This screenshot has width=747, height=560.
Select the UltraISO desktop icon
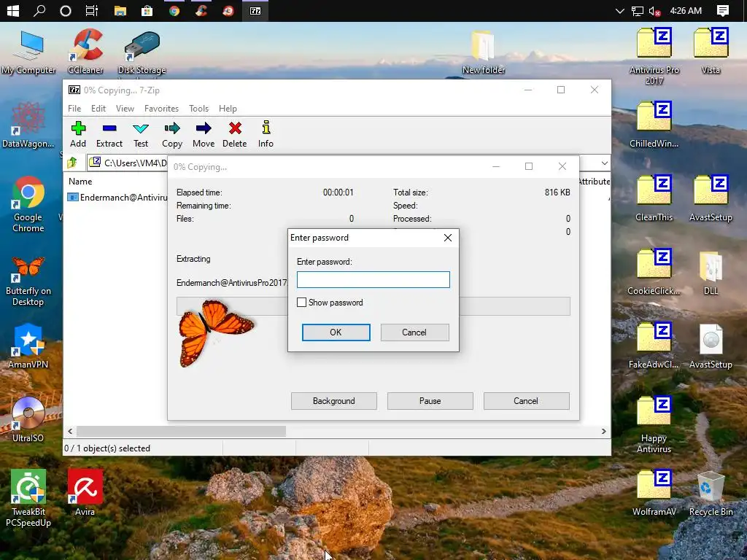tap(28, 419)
